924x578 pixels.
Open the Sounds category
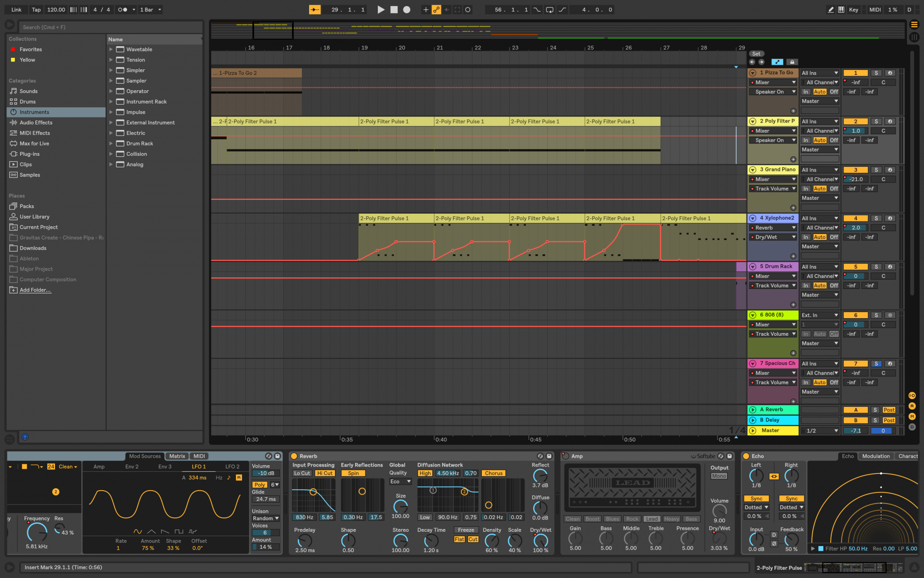[x=29, y=91]
